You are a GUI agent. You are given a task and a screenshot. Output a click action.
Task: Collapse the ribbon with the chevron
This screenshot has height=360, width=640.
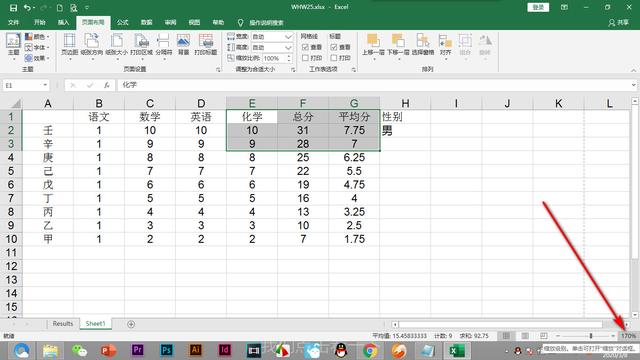pos(633,70)
